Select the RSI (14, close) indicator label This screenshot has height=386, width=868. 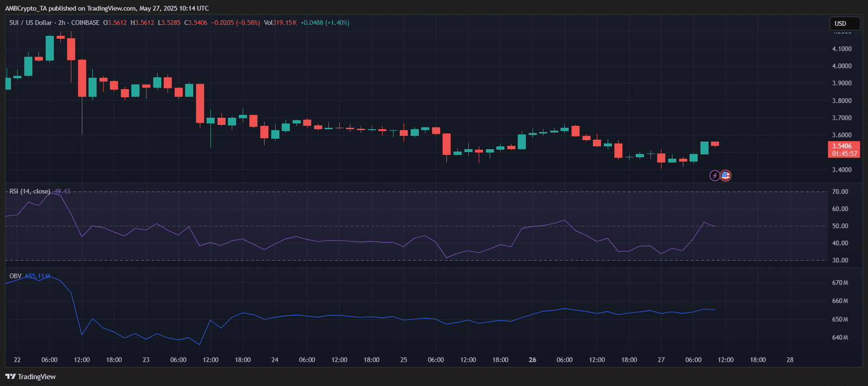coord(30,192)
